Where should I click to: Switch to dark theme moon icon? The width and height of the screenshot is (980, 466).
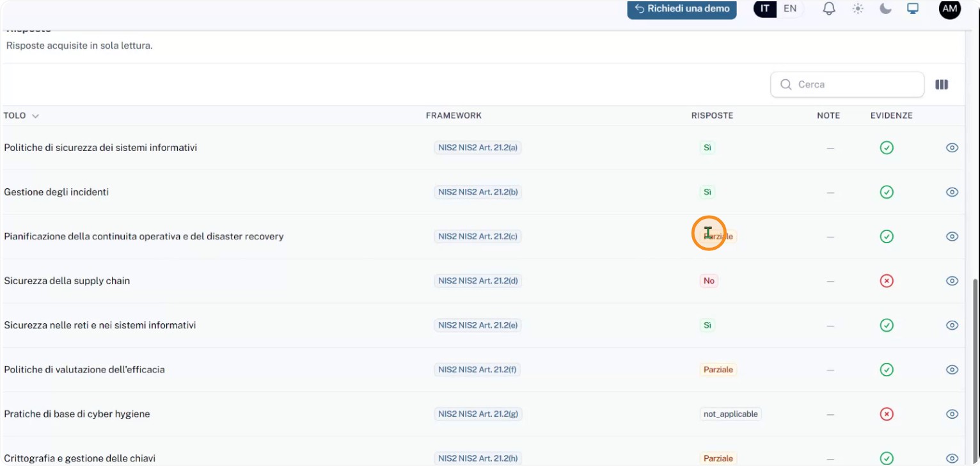tap(885, 9)
